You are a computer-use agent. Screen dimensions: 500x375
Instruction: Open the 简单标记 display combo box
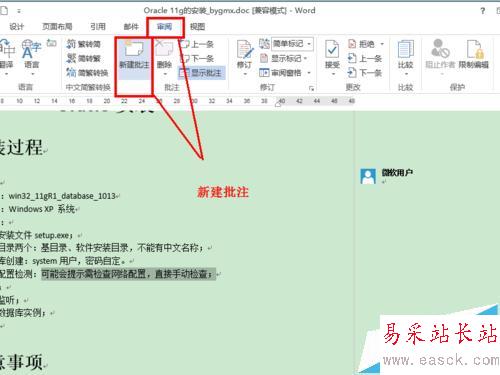(x=292, y=44)
